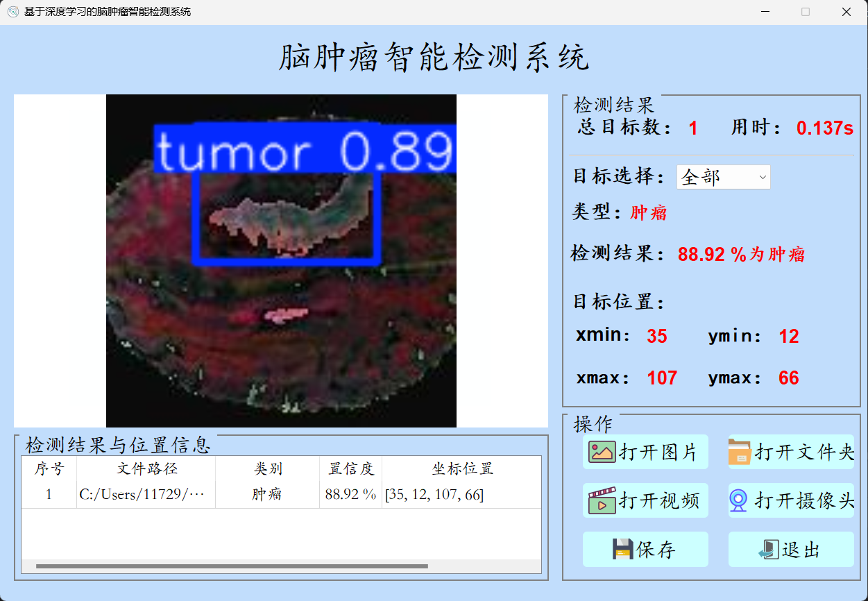Click the picture icon on 打开图片
This screenshot has height=601, width=868.
pyautogui.click(x=602, y=452)
